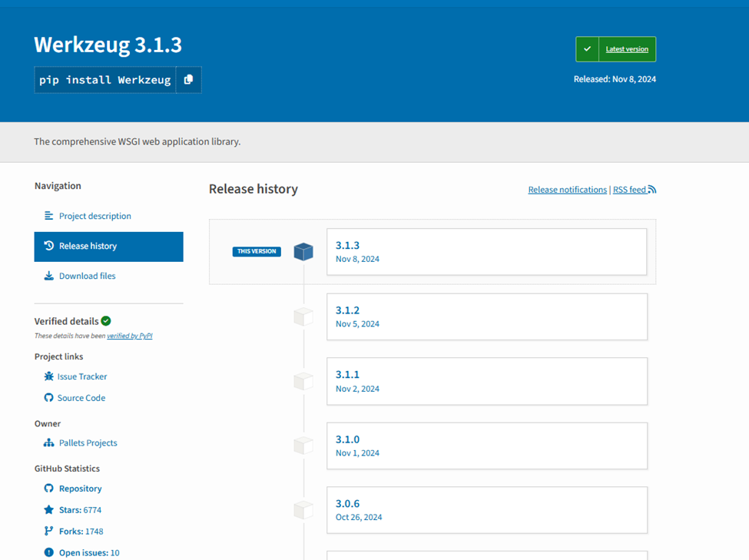Open the Issue Tracker link
This screenshot has height=560, width=749.
(x=82, y=376)
